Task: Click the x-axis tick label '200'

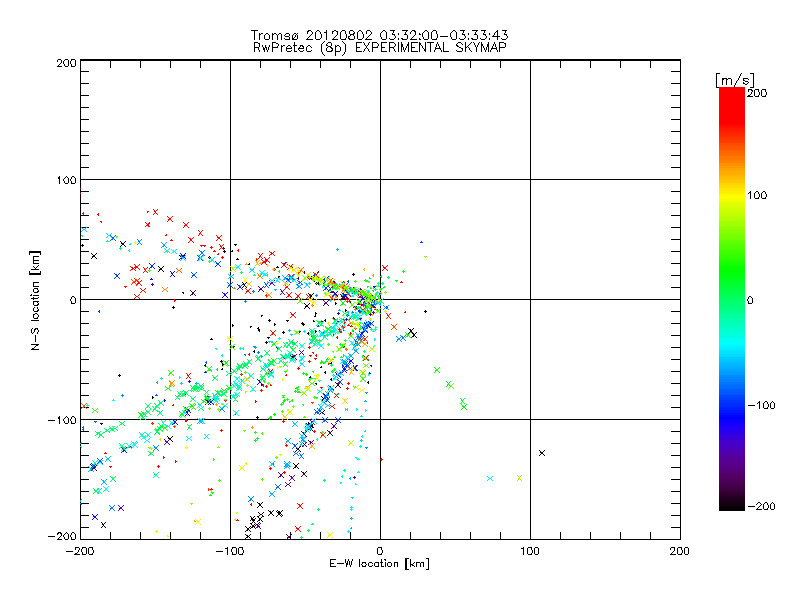Action: 680,552
